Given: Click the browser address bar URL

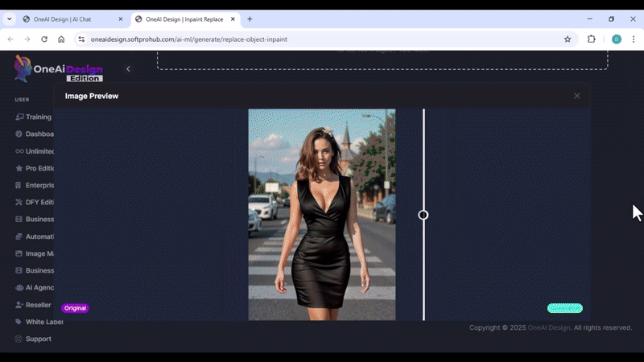Looking at the screenshot, I should pos(189,39).
